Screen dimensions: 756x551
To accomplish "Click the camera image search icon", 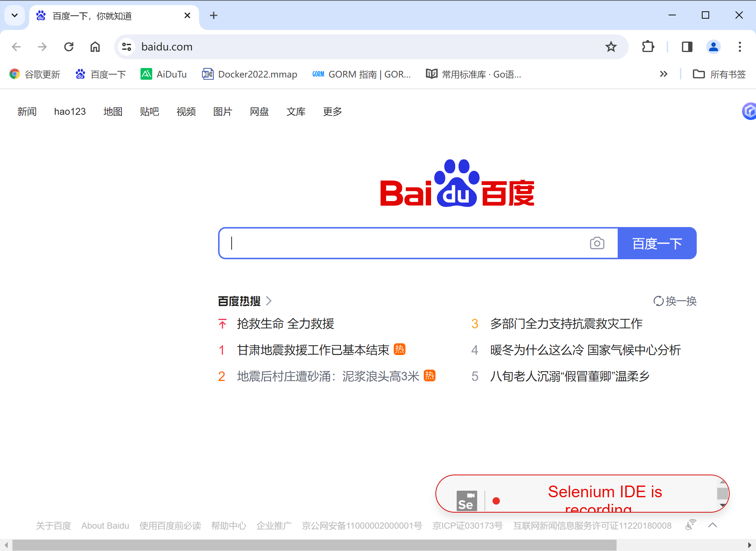I will point(597,243).
